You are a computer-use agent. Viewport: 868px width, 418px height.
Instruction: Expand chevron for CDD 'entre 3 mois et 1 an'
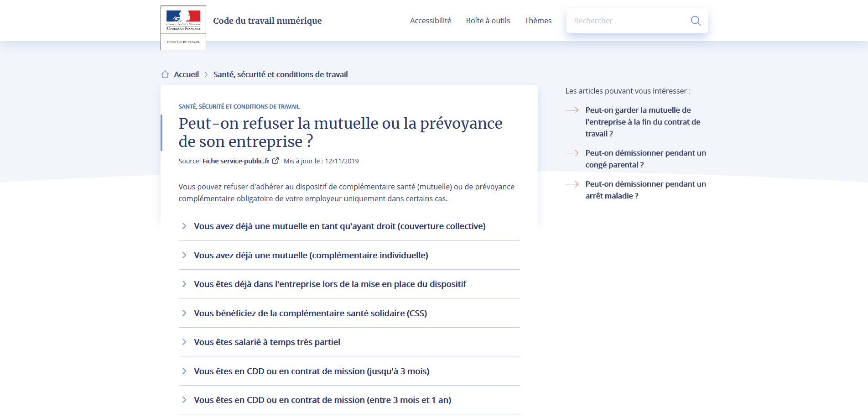tap(184, 400)
